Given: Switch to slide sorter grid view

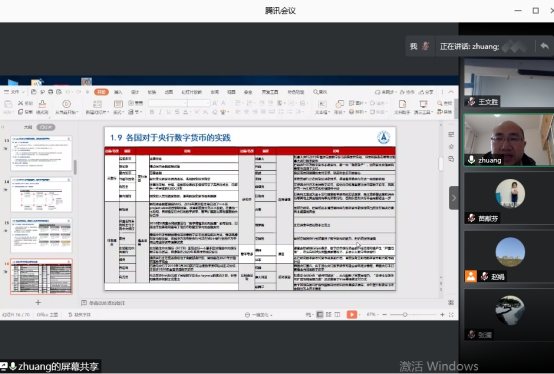Looking at the screenshot, I should pyautogui.click(x=328, y=314).
